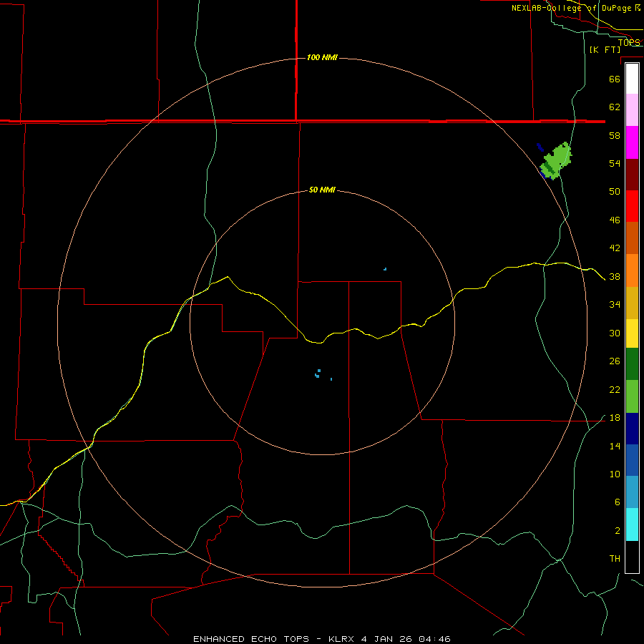Click the light green legend segment
644x644 pixels.
click(x=632, y=396)
